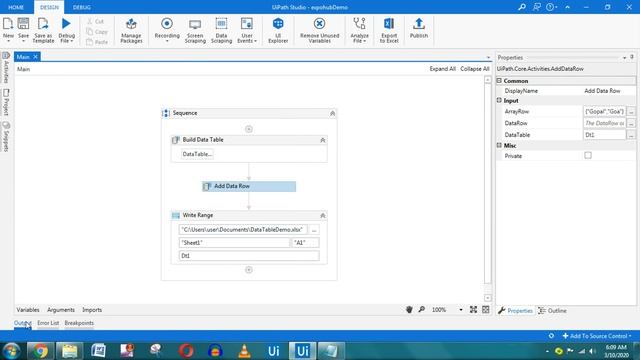Add activity at top of Sequence

click(249, 129)
